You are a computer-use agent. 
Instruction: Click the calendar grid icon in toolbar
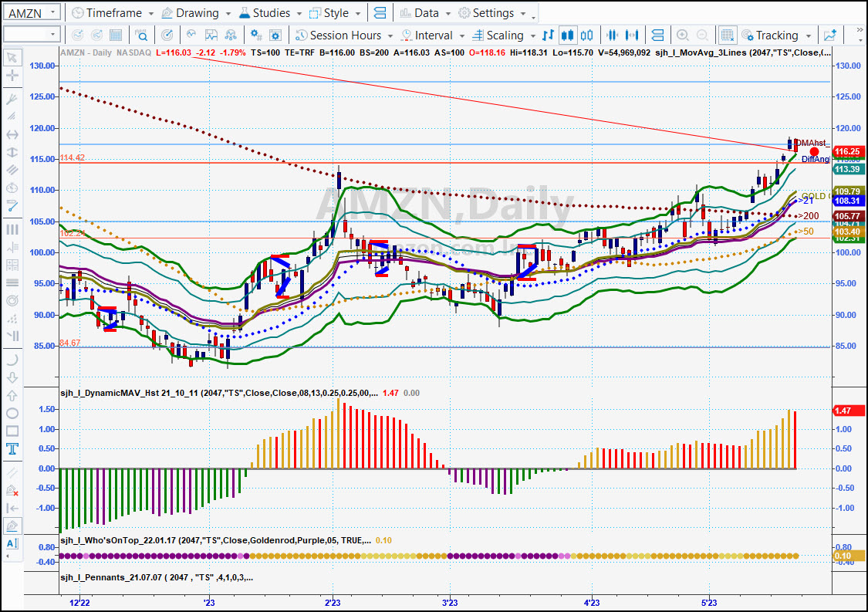(116, 36)
